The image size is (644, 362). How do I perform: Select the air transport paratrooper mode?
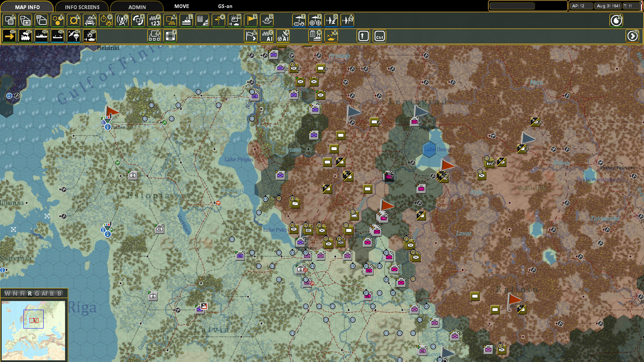[73, 36]
